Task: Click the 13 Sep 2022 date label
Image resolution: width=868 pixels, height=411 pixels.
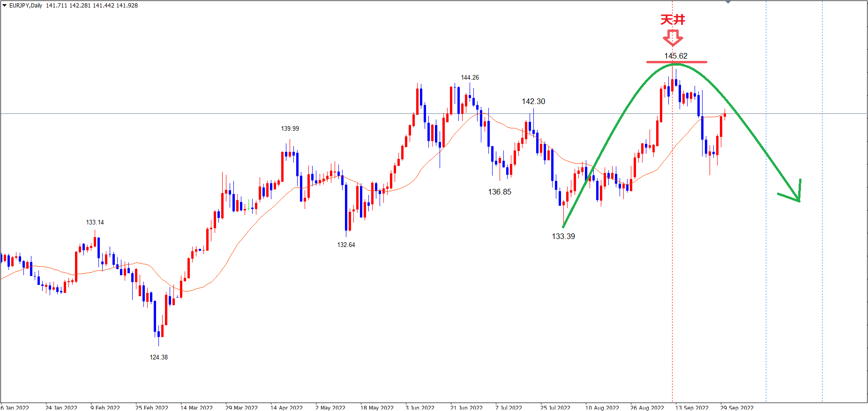Action: click(692, 407)
